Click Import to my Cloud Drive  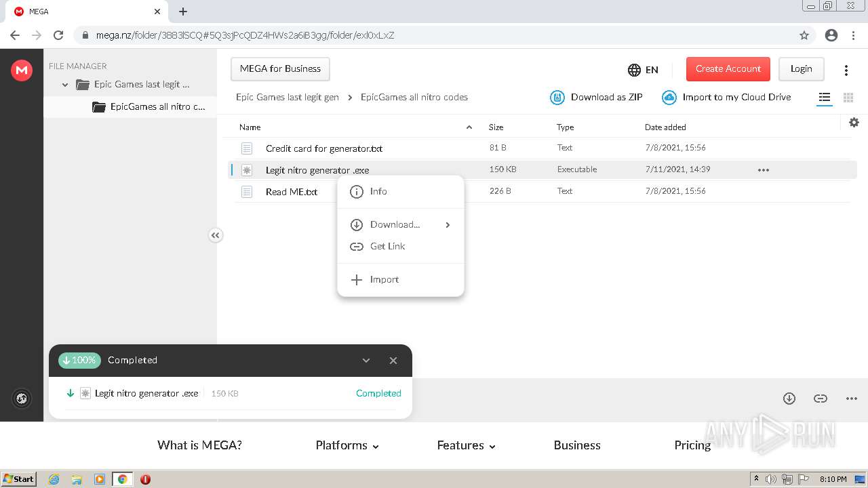click(x=726, y=98)
